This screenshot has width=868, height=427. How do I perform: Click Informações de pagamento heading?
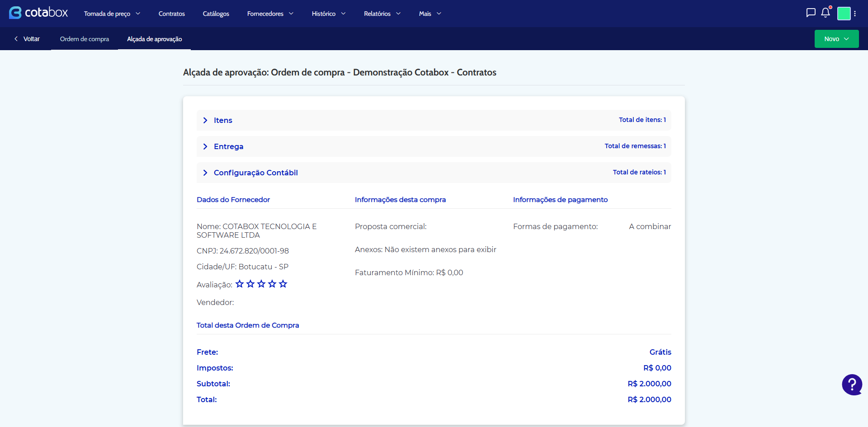(x=560, y=200)
